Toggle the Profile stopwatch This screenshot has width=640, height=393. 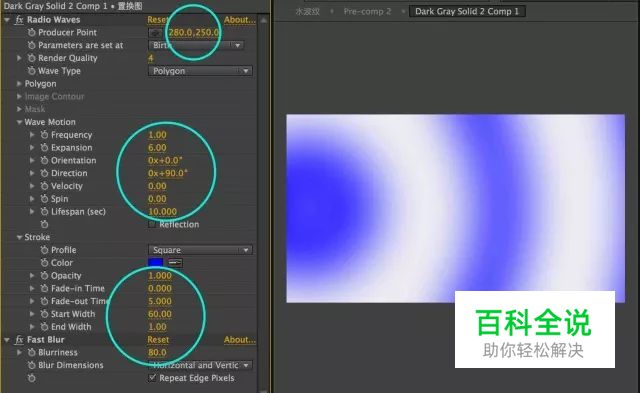pos(44,250)
